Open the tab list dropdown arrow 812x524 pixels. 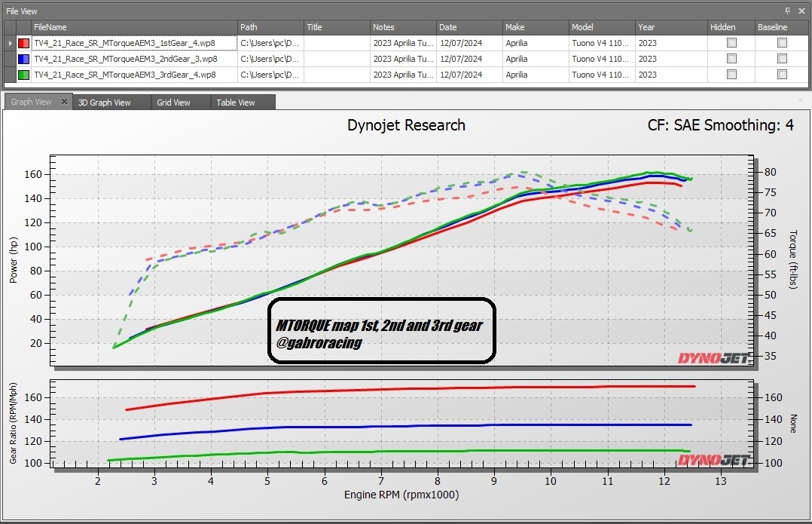801,100
